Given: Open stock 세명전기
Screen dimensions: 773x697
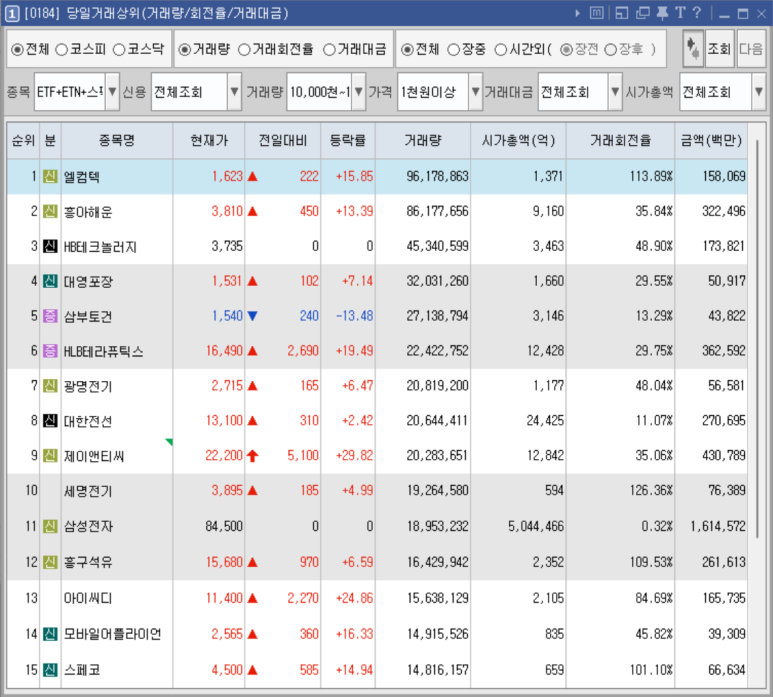Looking at the screenshot, I should pos(88,491).
